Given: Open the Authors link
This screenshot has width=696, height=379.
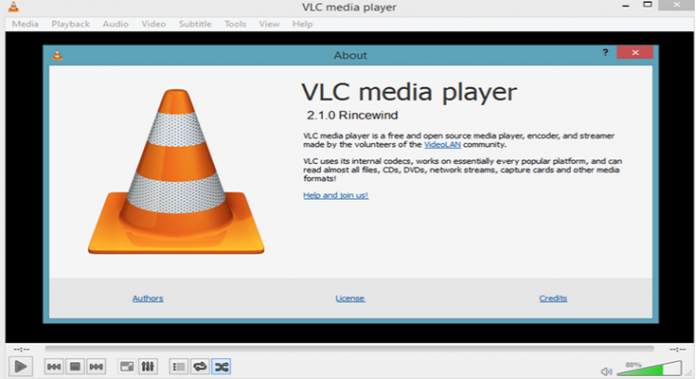Looking at the screenshot, I should click(x=148, y=298).
